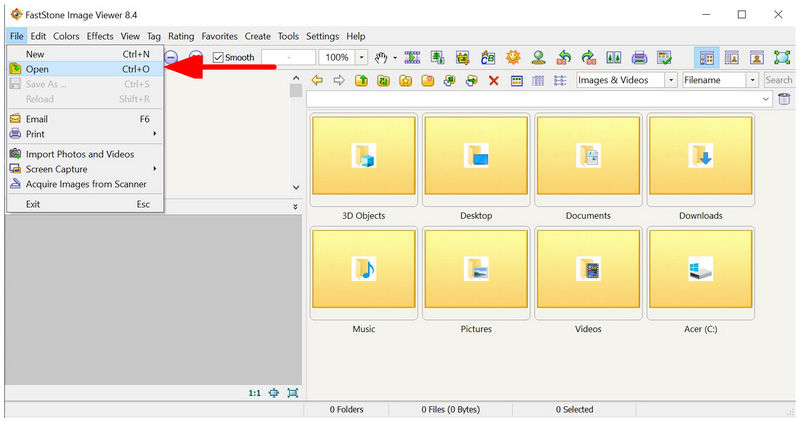Screen dimensions: 800x422
Task: Click the tree scrollbar up arrow
Action: tap(296, 78)
